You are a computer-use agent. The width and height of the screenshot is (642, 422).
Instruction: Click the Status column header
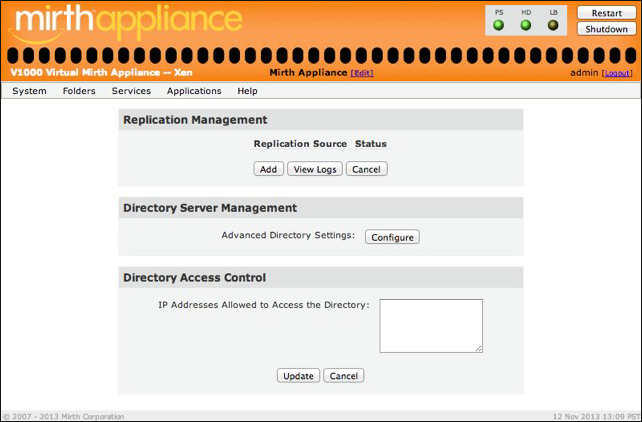[x=371, y=144]
